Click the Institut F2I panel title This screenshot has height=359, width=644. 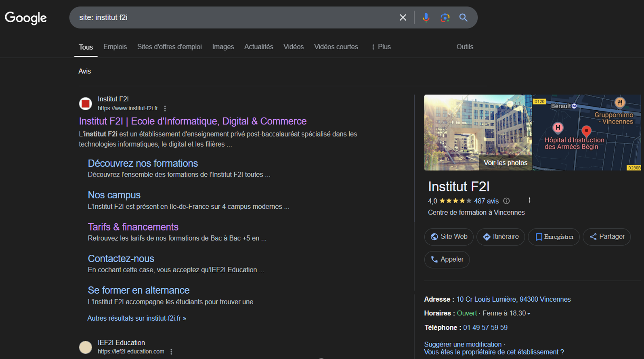pos(459,187)
